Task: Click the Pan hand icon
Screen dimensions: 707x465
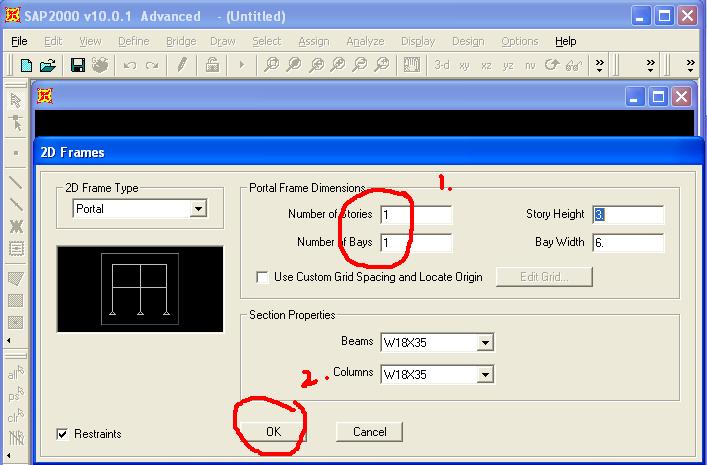Action: point(412,65)
